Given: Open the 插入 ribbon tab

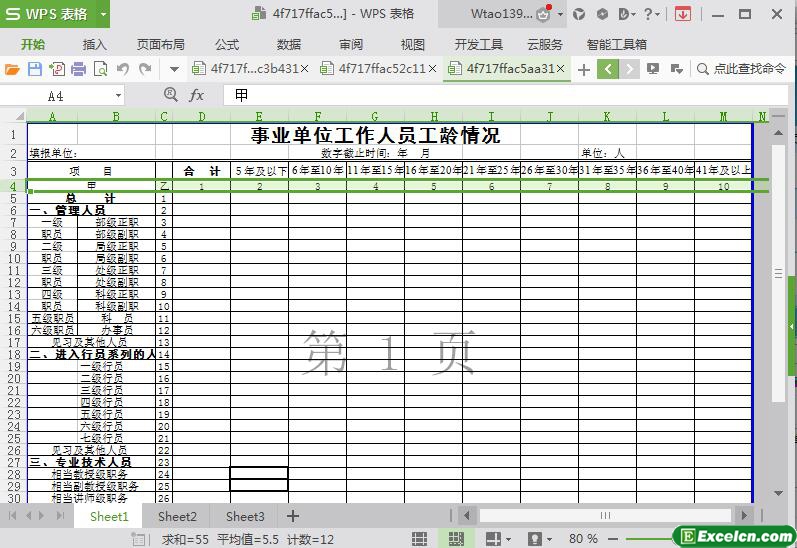Looking at the screenshot, I should coord(95,45).
